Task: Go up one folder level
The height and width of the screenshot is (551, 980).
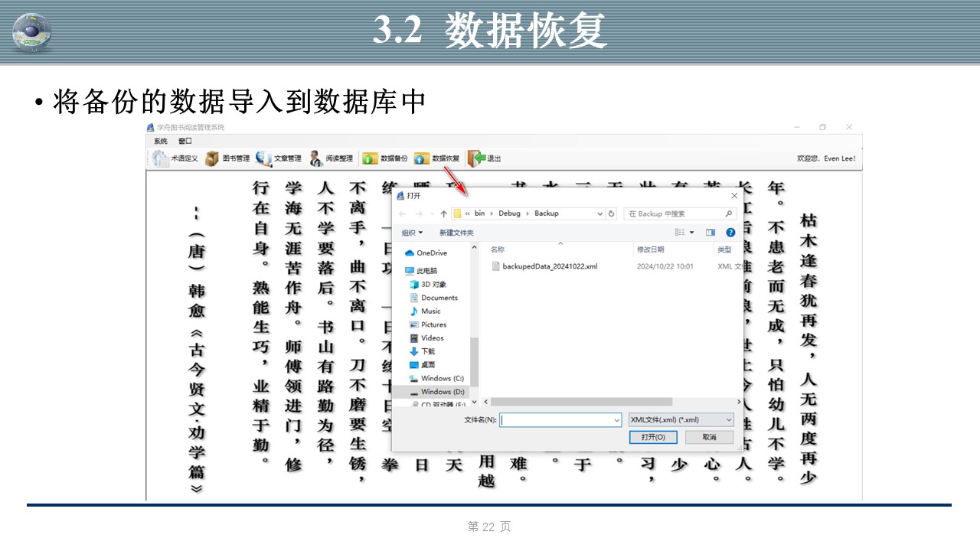Action: [x=443, y=214]
